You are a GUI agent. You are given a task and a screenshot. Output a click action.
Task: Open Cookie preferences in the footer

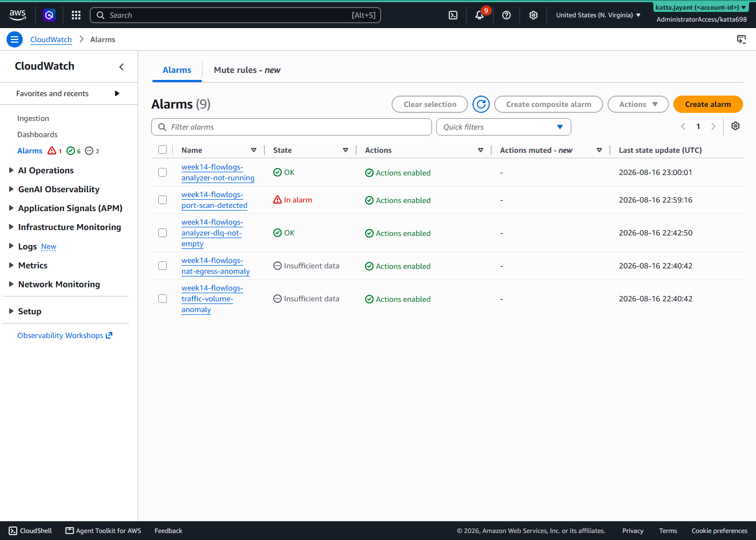pyautogui.click(x=719, y=531)
